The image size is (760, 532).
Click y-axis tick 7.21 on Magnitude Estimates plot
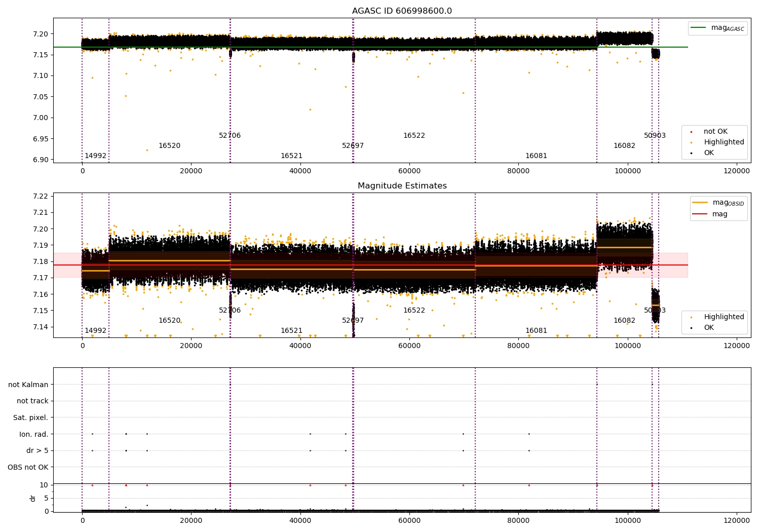coord(41,213)
